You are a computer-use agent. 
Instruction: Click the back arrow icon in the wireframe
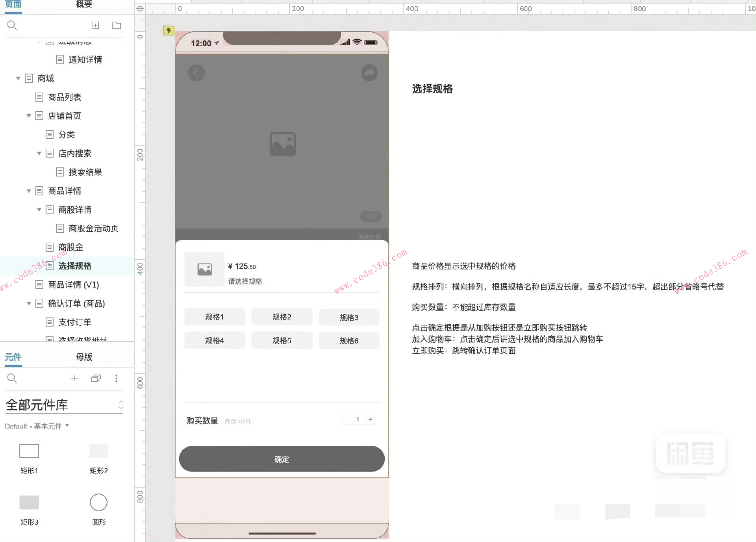coord(196,73)
